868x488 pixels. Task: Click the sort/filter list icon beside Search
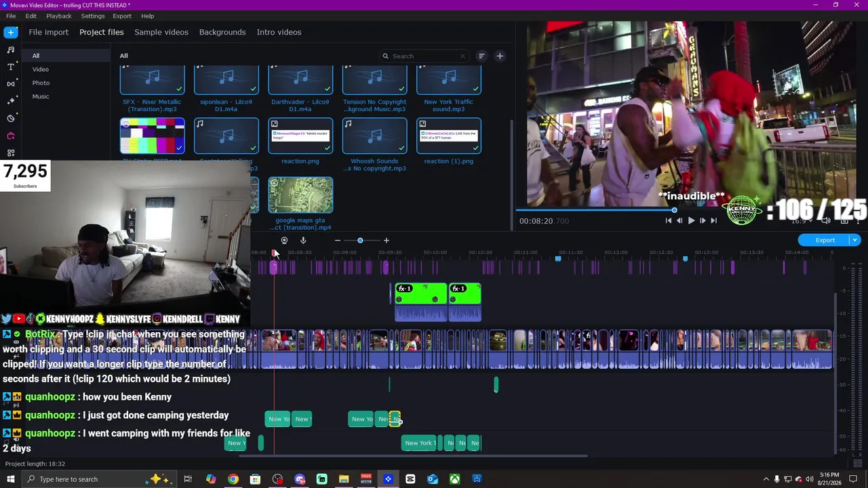pos(481,56)
